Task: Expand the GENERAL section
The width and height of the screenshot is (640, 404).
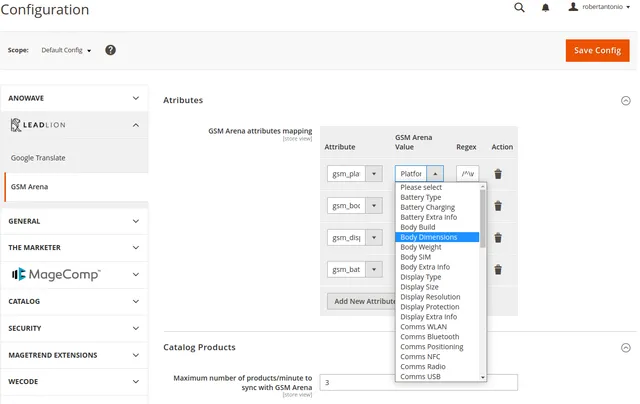Action: [74, 221]
